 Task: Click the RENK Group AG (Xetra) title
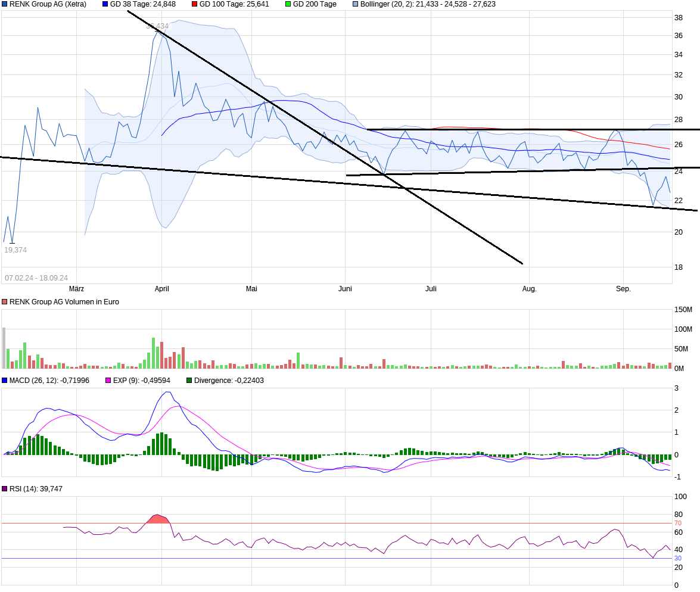(48, 5)
